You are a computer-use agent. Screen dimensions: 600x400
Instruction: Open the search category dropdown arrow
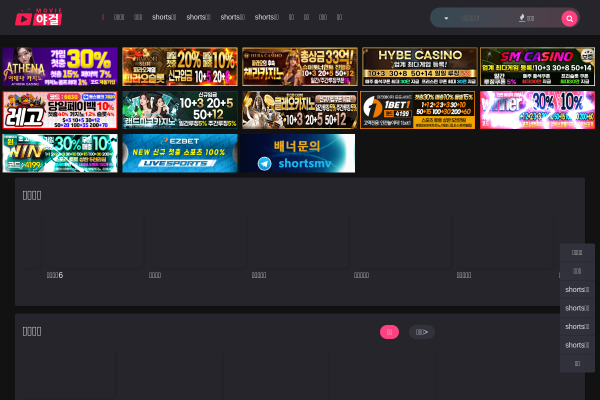pyautogui.click(x=446, y=18)
